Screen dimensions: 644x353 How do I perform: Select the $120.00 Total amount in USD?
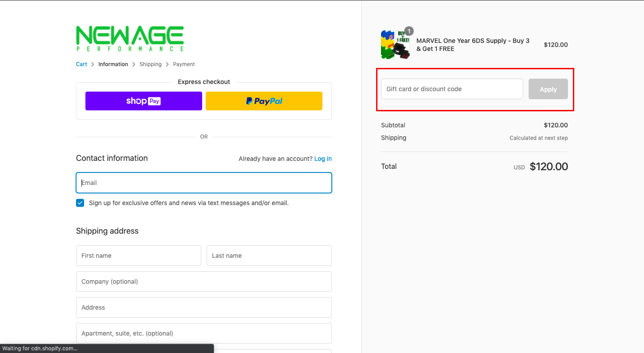point(549,167)
